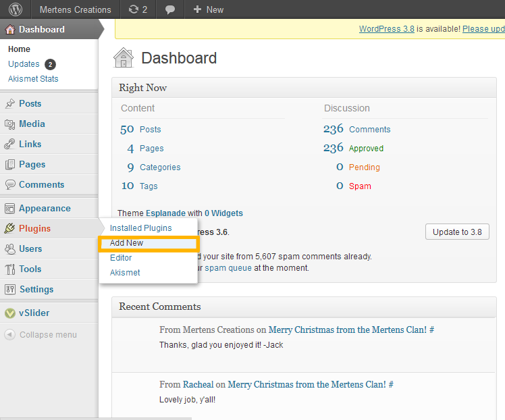Click Right Now widget header
The width and height of the screenshot is (505, 420).
click(x=304, y=88)
